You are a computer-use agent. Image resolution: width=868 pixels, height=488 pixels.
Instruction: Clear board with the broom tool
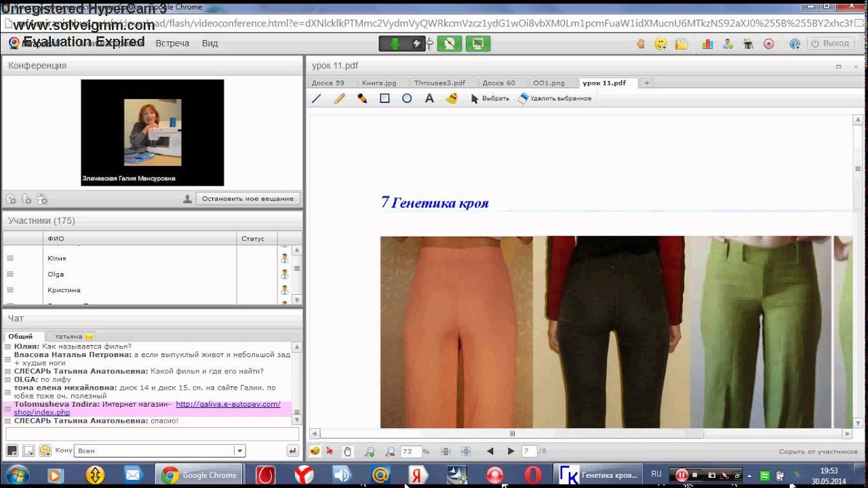point(452,98)
